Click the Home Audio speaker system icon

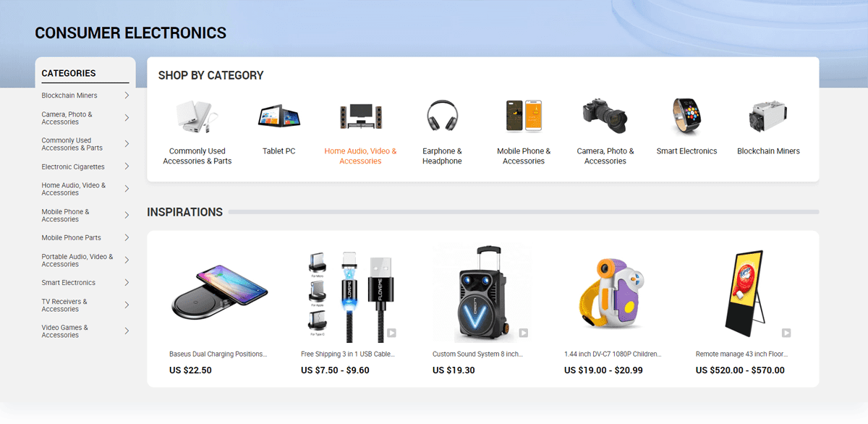click(x=360, y=116)
